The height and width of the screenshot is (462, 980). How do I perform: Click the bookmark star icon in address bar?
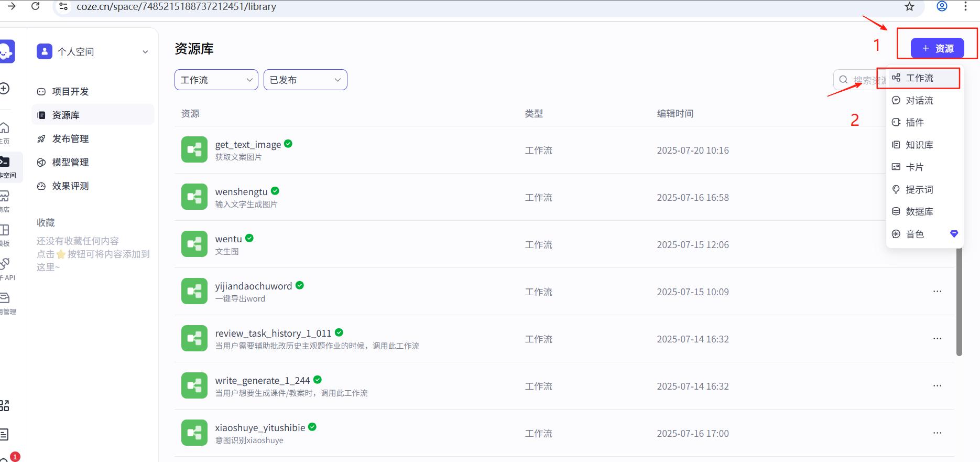coord(909,7)
